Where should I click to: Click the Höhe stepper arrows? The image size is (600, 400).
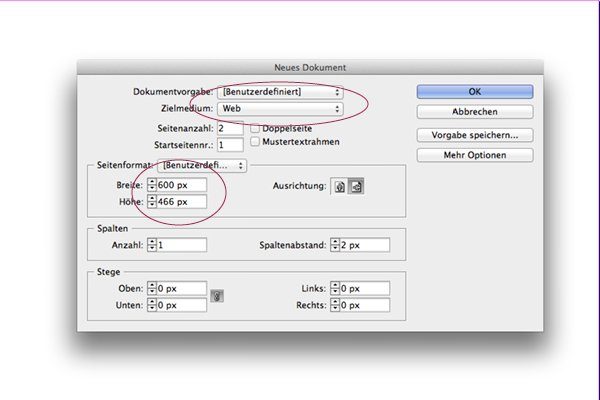pos(152,202)
